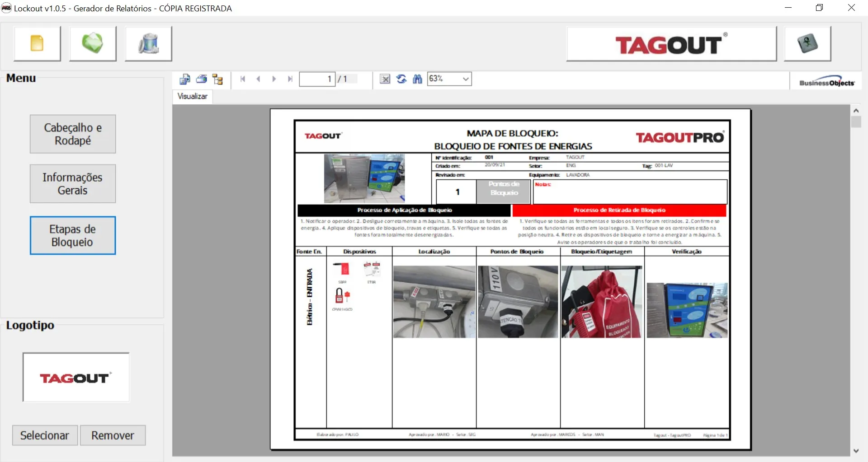Screen dimensions: 868x462
Task: Click 'Processo de Retirada de Bloqueio' header
Action: click(x=619, y=210)
